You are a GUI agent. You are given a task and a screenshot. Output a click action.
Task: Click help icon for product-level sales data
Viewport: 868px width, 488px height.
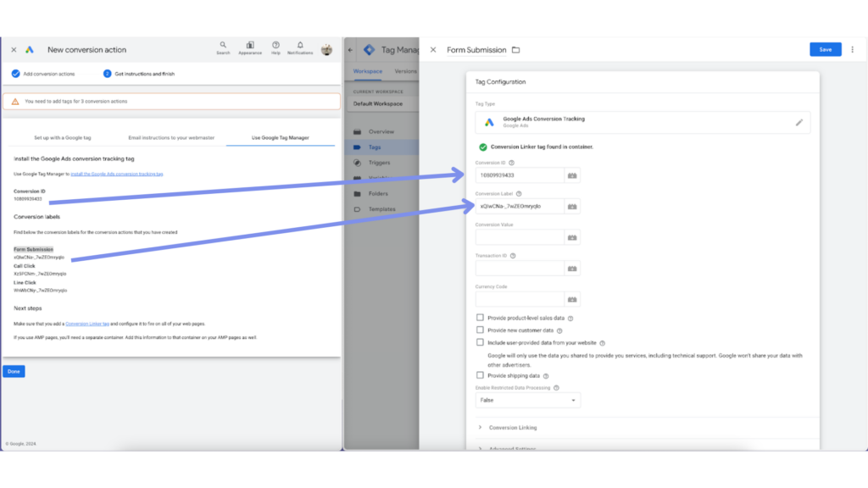[570, 319]
